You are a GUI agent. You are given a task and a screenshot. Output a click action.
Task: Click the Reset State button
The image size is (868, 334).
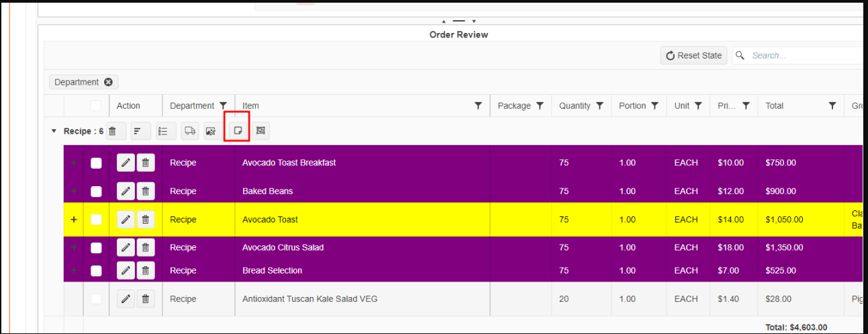tap(693, 56)
